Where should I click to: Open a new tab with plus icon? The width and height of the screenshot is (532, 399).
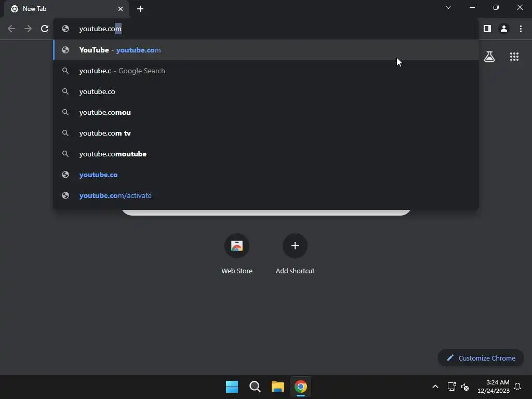click(140, 9)
